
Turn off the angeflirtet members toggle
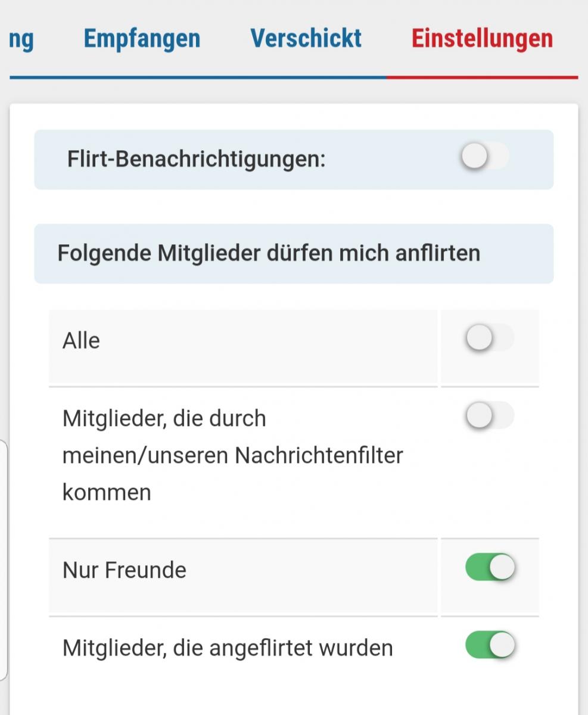pyautogui.click(x=490, y=646)
